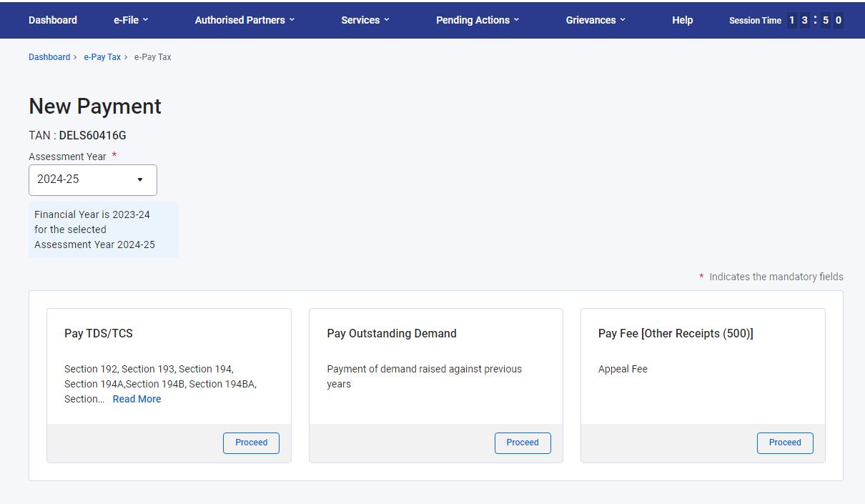Viewport: 865px width, 504px height.
Task: Click the Dashboard breadcrumb link
Action: (49, 57)
